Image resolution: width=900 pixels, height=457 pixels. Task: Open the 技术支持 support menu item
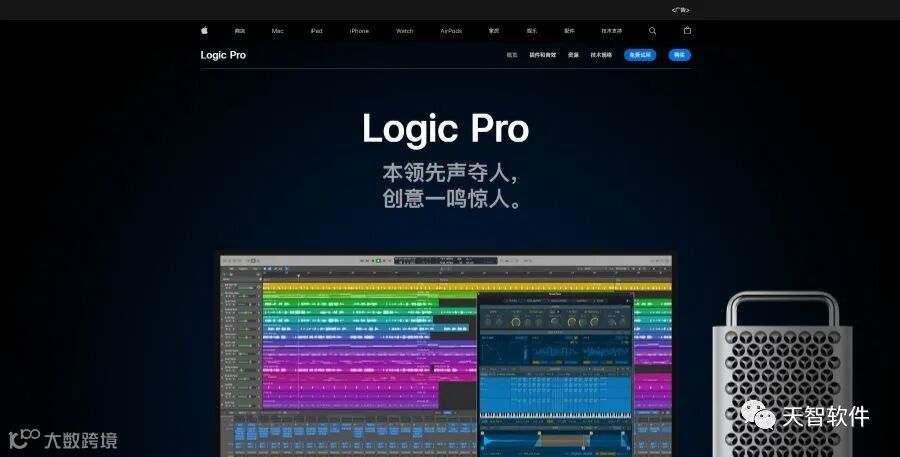[x=611, y=31]
